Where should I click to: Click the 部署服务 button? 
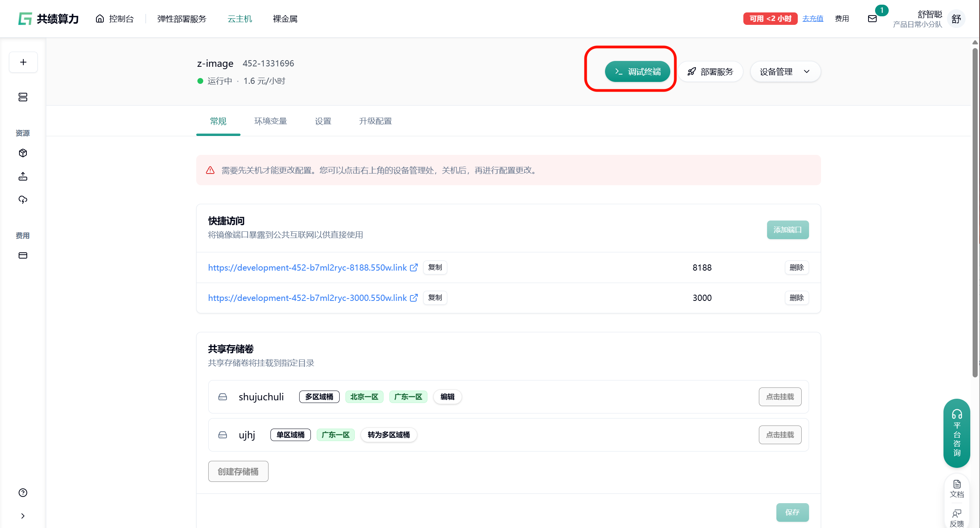[710, 72]
